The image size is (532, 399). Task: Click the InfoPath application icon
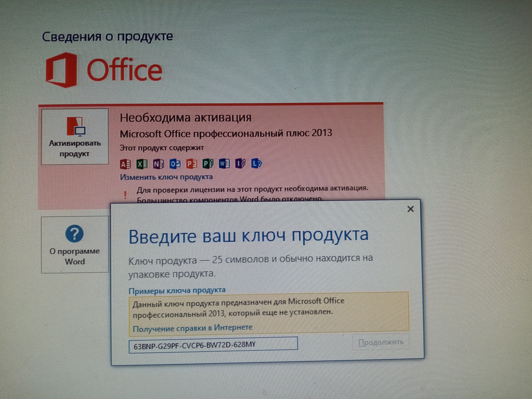coord(240,164)
